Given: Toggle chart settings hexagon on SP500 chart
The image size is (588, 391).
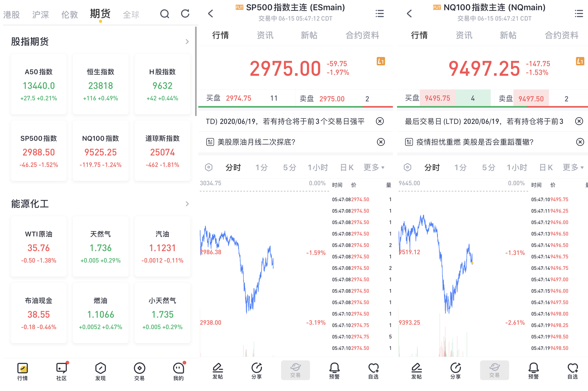Looking at the screenshot, I should pos(209,167).
